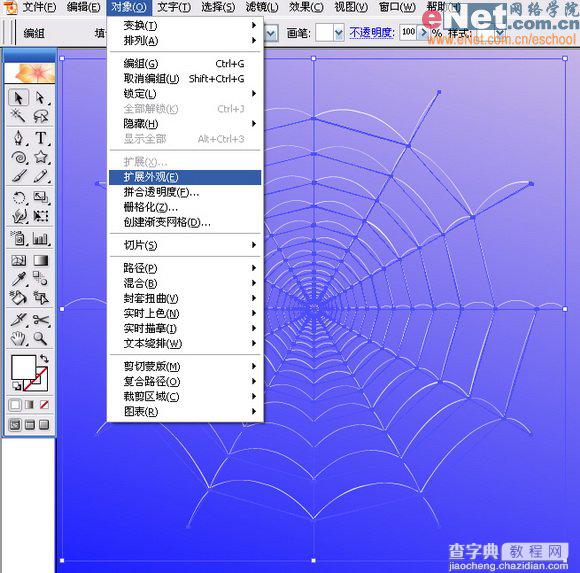Expand the 封套扭曲(V) submenu

coord(185,299)
